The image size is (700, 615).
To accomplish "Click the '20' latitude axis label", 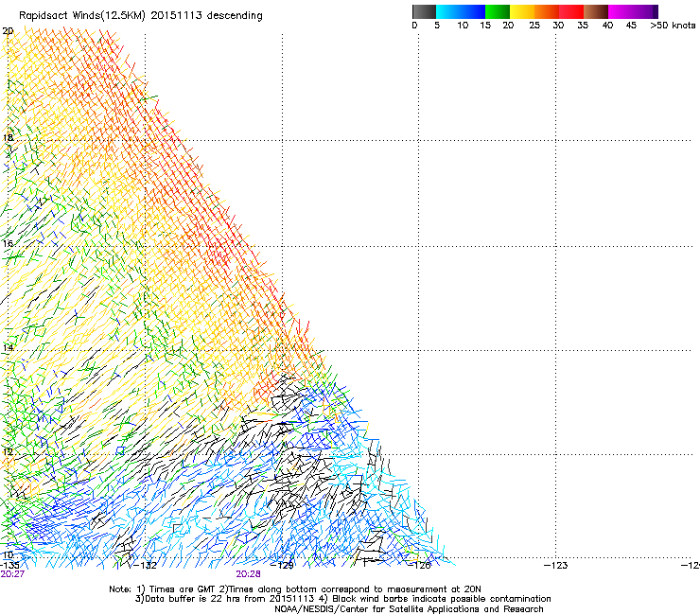I will 8,31.
